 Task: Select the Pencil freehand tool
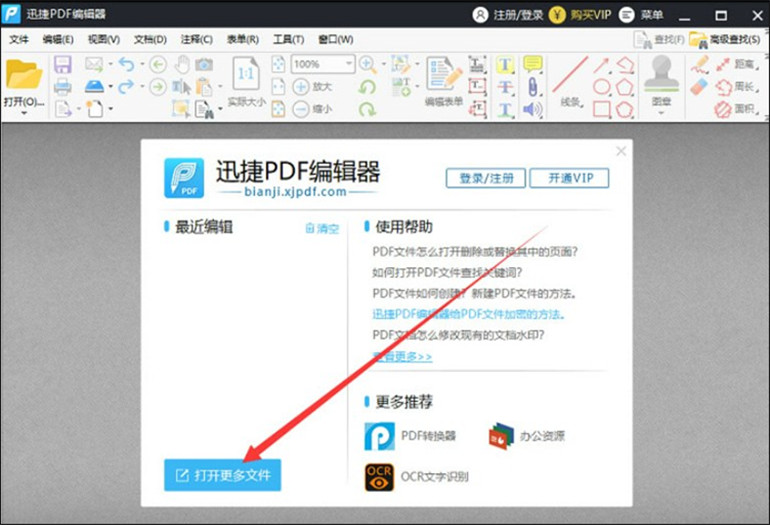point(699,64)
